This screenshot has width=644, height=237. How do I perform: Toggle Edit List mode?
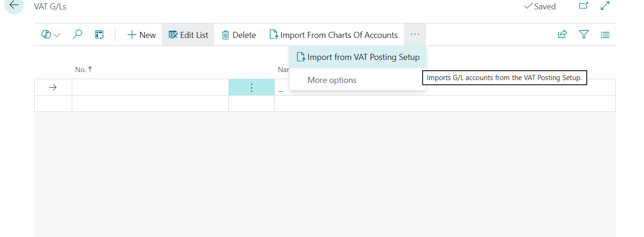point(188,35)
